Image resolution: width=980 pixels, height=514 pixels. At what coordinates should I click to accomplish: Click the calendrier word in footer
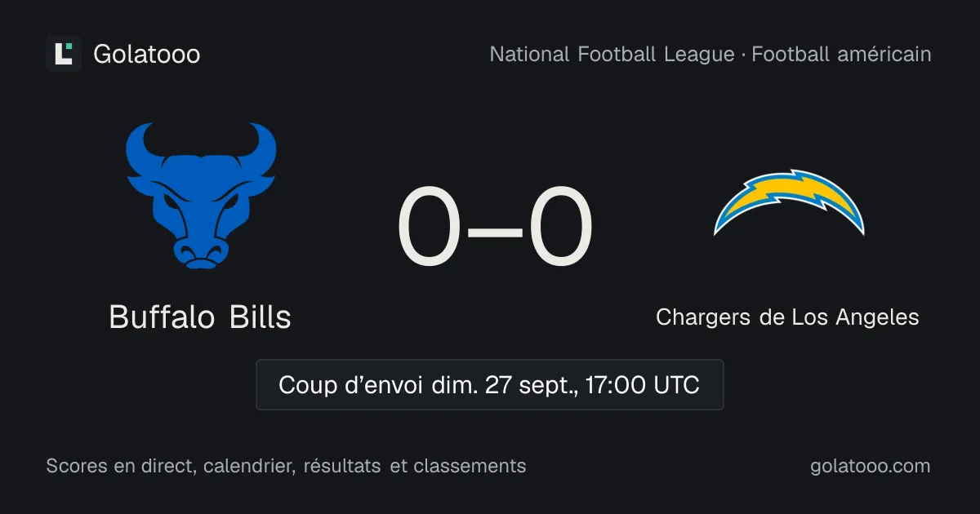pyautogui.click(x=249, y=466)
